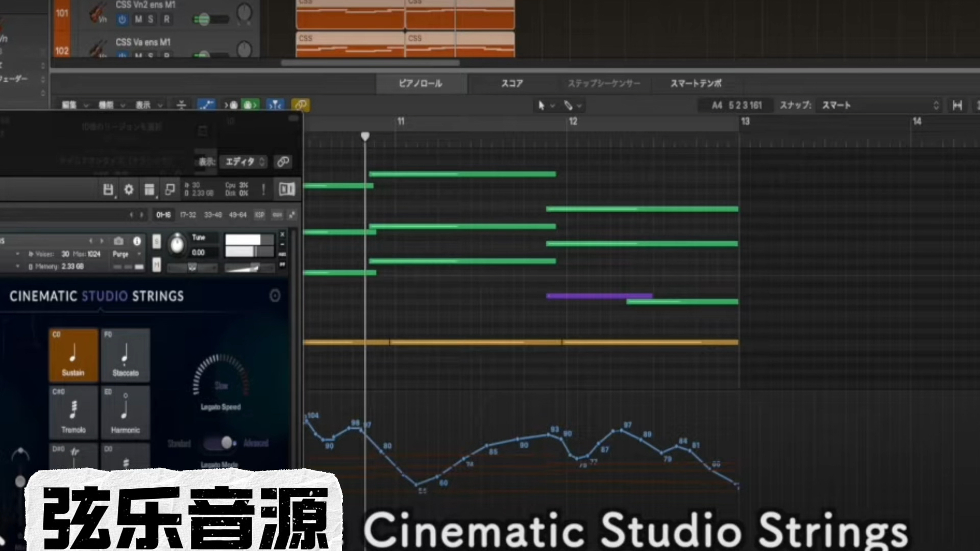Open the pointer tool dropdown
The width and height of the screenshot is (980, 551).
[546, 105]
